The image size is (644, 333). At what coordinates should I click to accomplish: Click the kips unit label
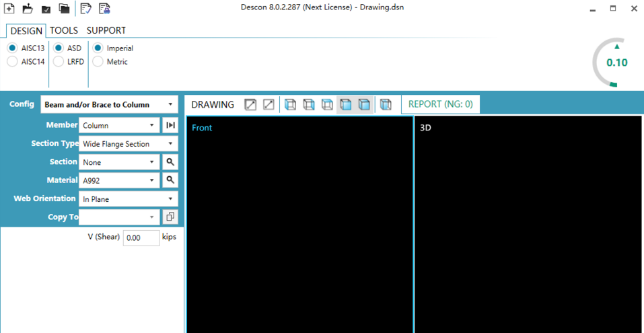click(x=169, y=237)
